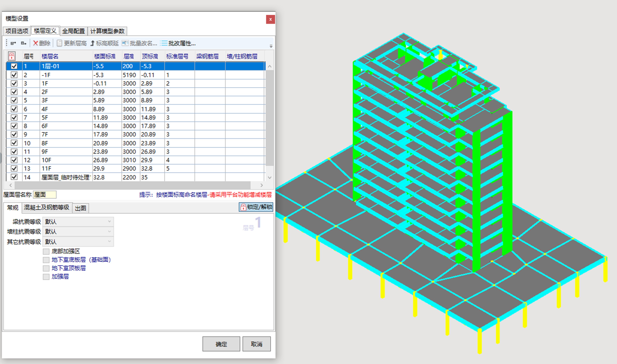Image resolution: width=617 pixels, height=364 pixels.
Task: Click the 屋面层名称 input field
Action: coord(45,195)
